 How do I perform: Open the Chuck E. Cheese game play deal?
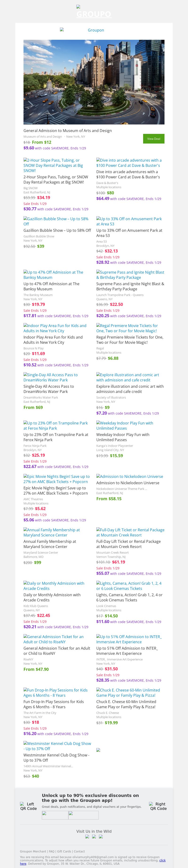click(x=128, y=692)
